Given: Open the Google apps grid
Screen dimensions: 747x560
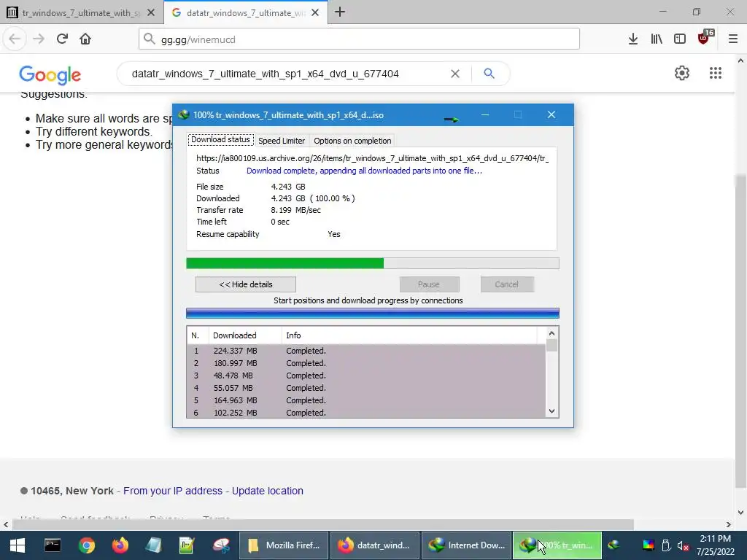Looking at the screenshot, I should [x=716, y=73].
